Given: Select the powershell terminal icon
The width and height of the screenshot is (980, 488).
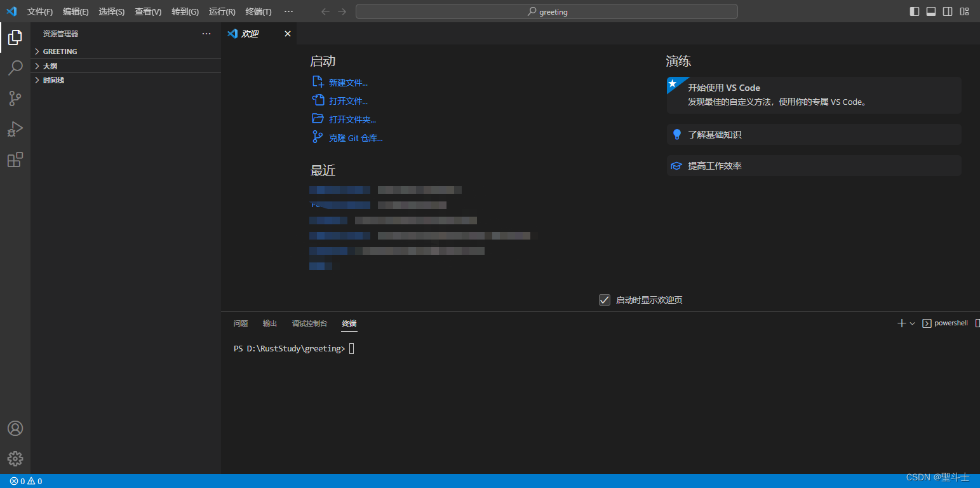Looking at the screenshot, I should click(x=927, y=323).
